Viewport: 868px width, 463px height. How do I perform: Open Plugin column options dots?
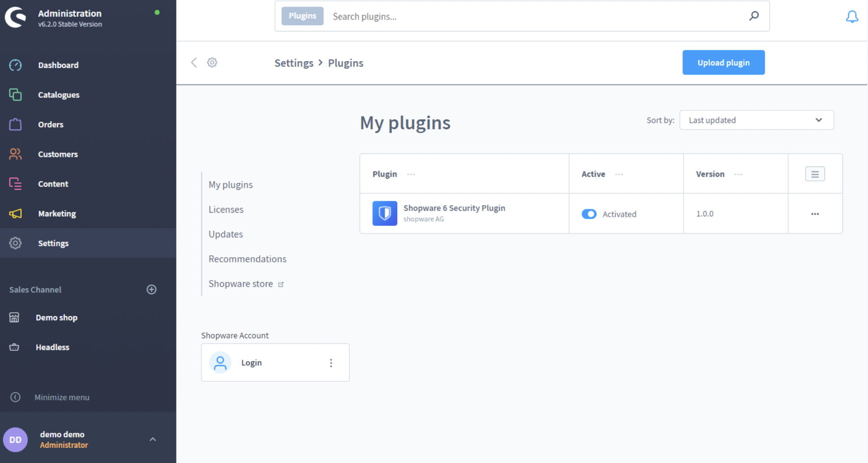[x=411, y=175]
